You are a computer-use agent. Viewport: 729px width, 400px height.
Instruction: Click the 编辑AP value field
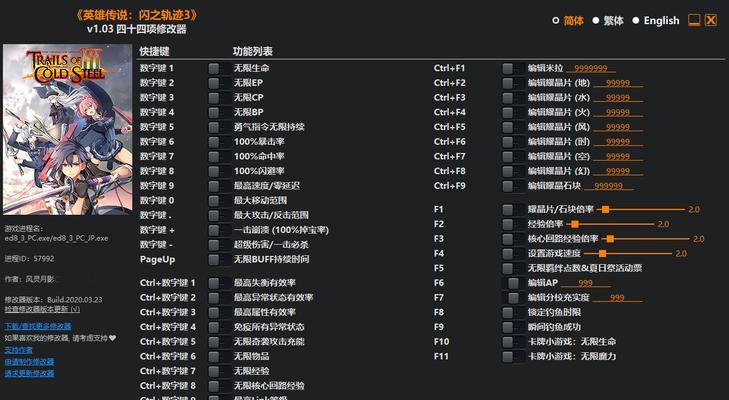click(585, 283)
